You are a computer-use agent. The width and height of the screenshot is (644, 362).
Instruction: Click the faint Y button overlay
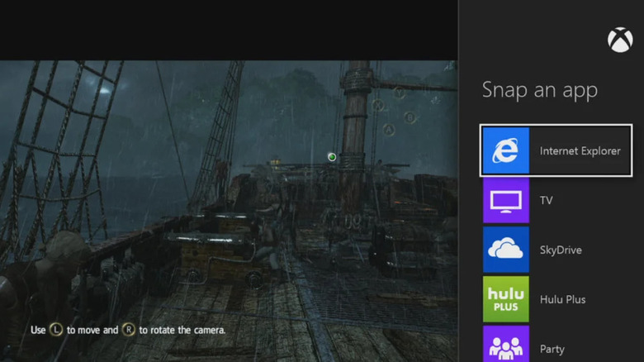(x=399, y=93)
